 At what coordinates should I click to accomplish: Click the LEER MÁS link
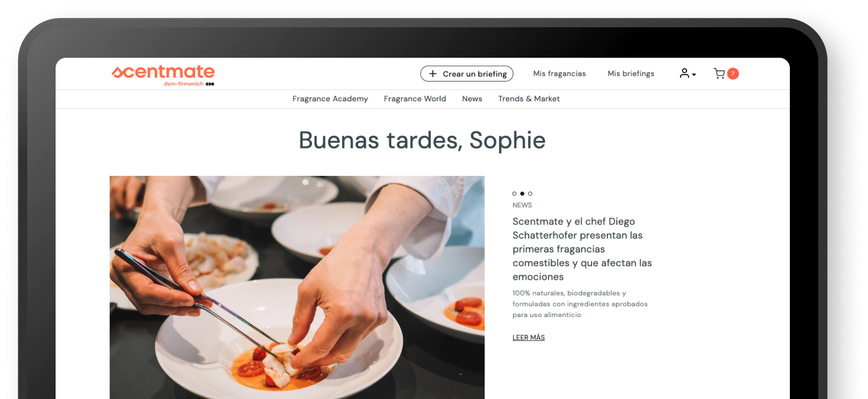pyautogui.click(x=529, y=338)
